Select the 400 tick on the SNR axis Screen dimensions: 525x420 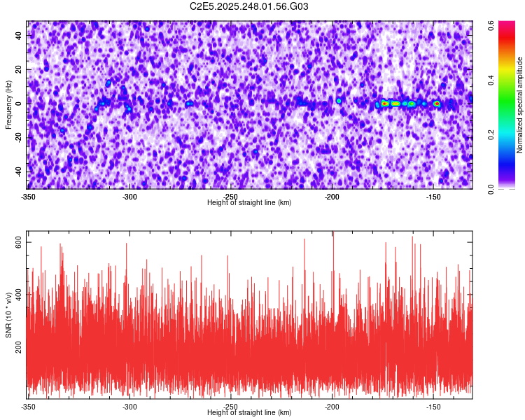pos(19,298)
